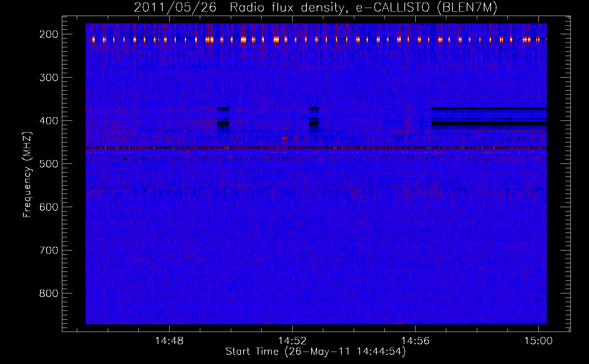Click the 600 frequency tick label
The image size is (589, 364).
pyautogui.click(x=49, y=207)
